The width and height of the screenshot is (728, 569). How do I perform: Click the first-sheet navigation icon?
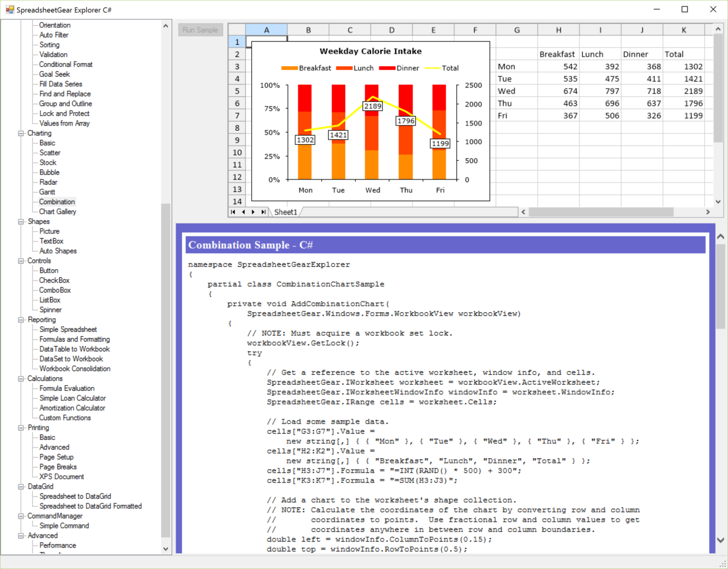coord(233,212)
